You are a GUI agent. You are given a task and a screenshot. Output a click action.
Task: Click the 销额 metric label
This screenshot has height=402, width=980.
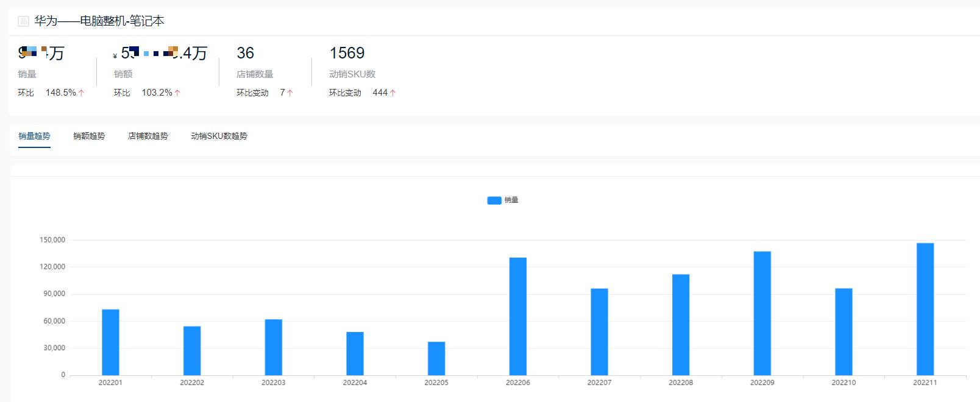[123, 74]
